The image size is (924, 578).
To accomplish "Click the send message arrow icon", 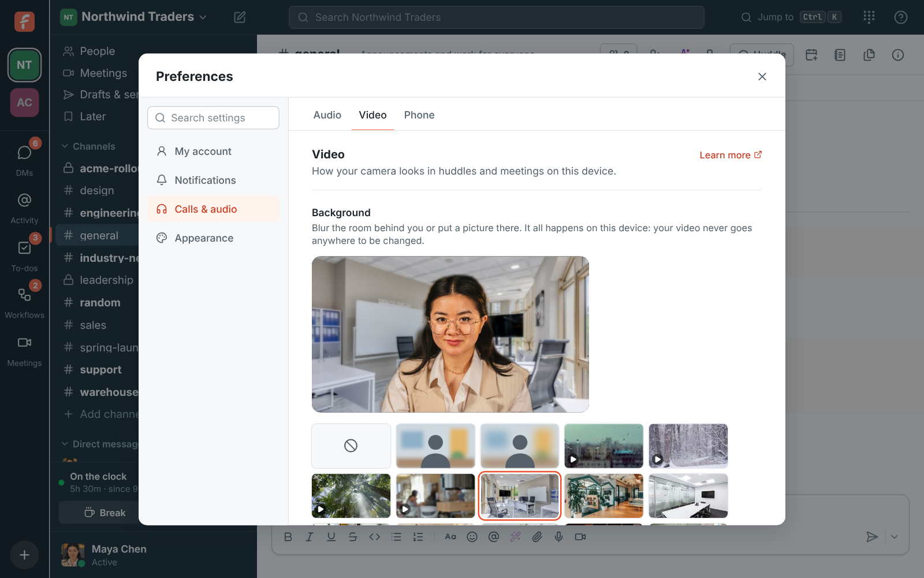I will 872,537.
